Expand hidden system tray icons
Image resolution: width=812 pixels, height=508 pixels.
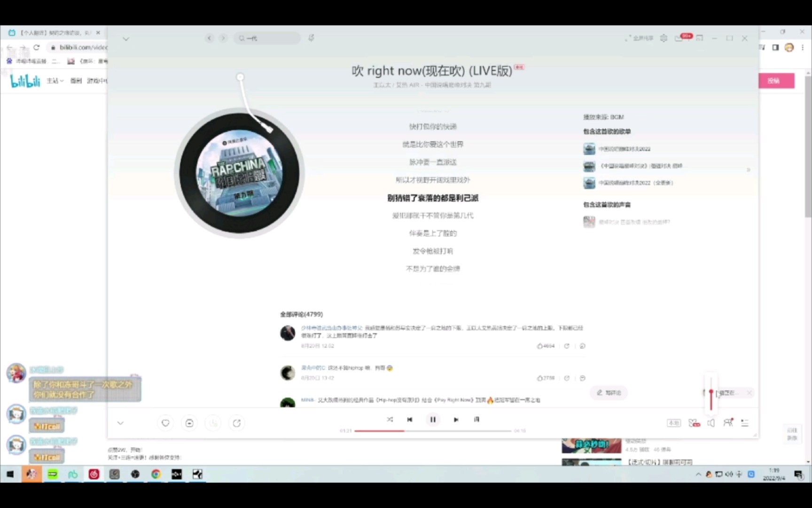point(698,474)
